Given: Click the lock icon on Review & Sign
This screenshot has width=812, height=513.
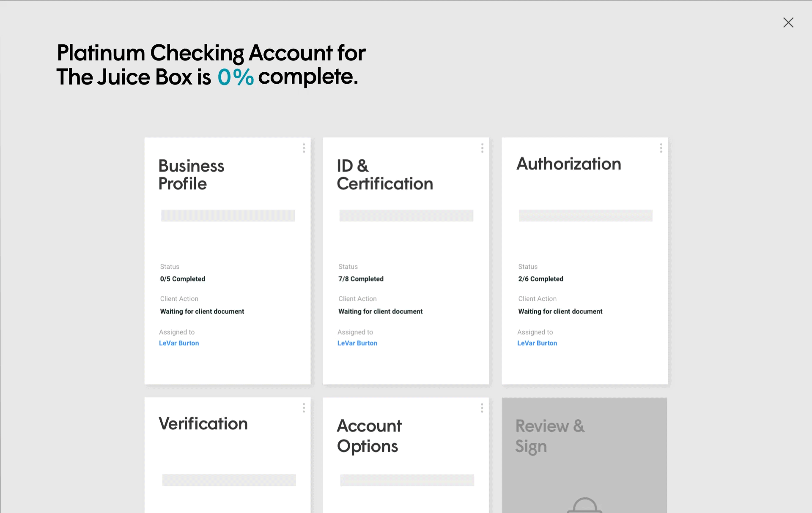Looking at the screenshot, I should coord(584,505).
